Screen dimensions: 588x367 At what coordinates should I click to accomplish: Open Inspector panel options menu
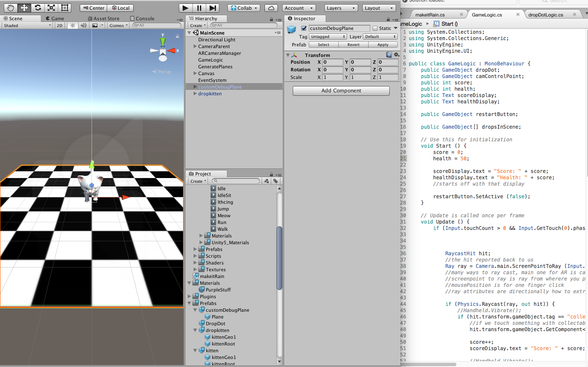396,20
